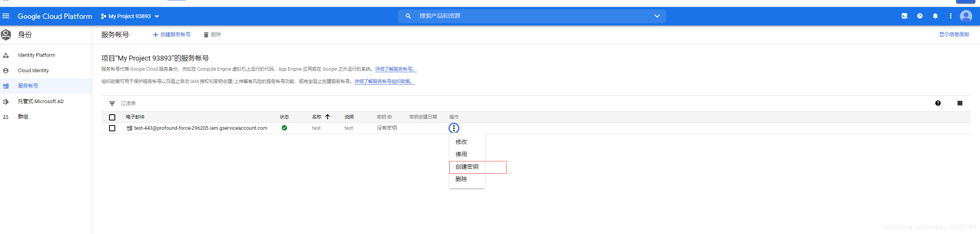Click the 群组 sidebar icon
Viewport: 980px width, 234px height.
pos(6,117)
